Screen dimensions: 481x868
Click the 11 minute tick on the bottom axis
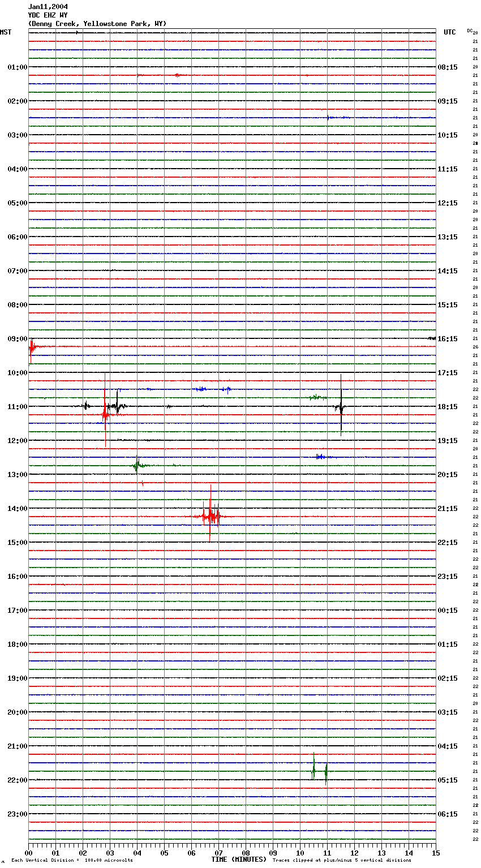click(x=327, y=853)
